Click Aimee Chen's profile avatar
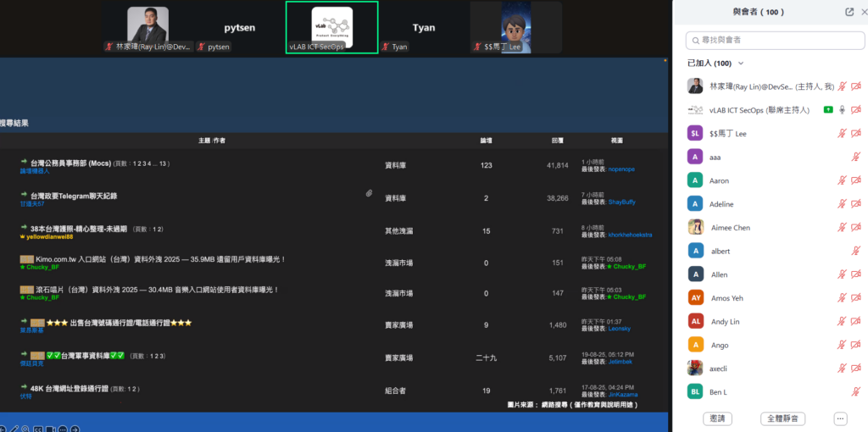Image resolution: width=868 pixels, height=432 pixels. pyautogui.click(x=695, y=227)
